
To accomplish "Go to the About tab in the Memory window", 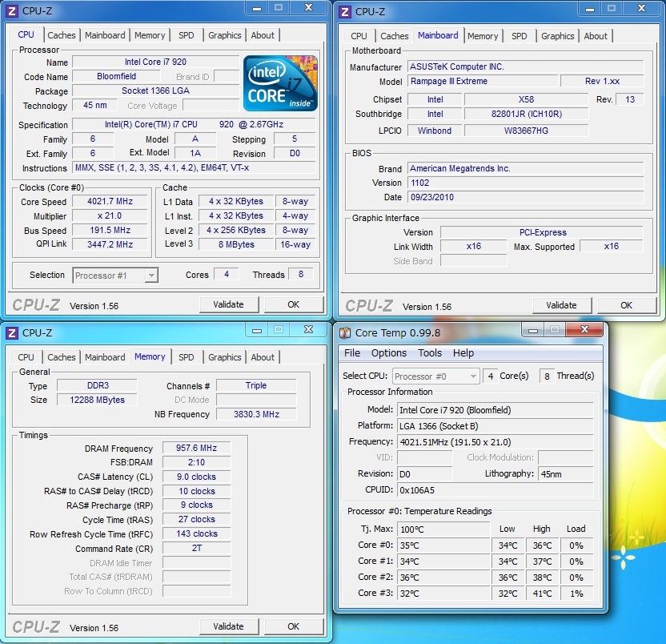I will point(263,357).
